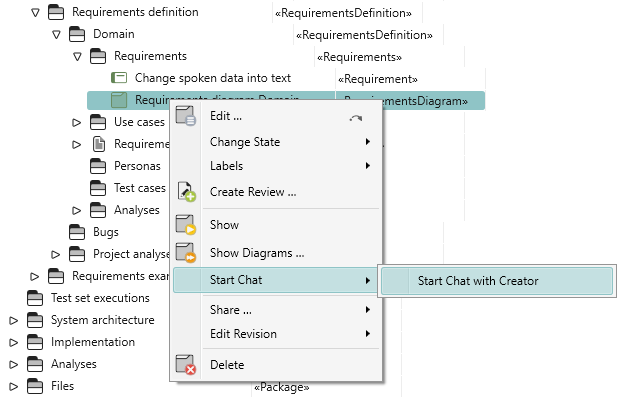This screenshot has width=628, height=398.
Task: Click the folder icon beside the Analyses row under Test cases
Action: (98, 210)
